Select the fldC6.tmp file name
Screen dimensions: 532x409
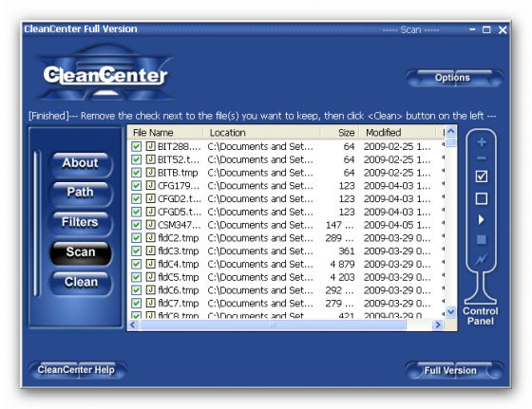point(179,290)
